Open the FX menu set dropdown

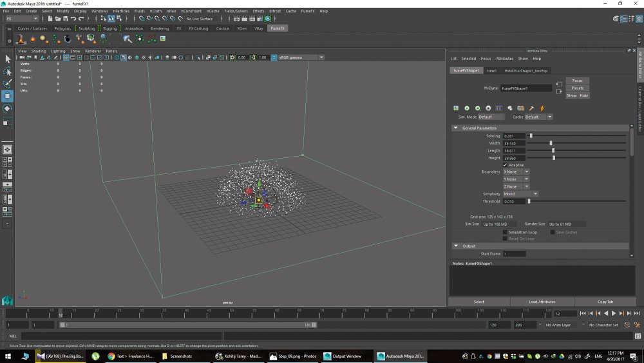pos(22,19)
